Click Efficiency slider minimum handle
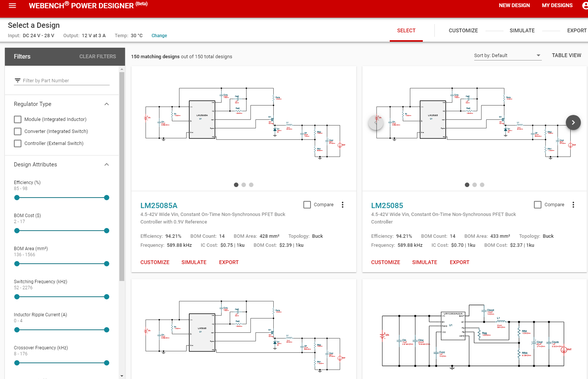 pyautogui.click(x=17, y=198)
